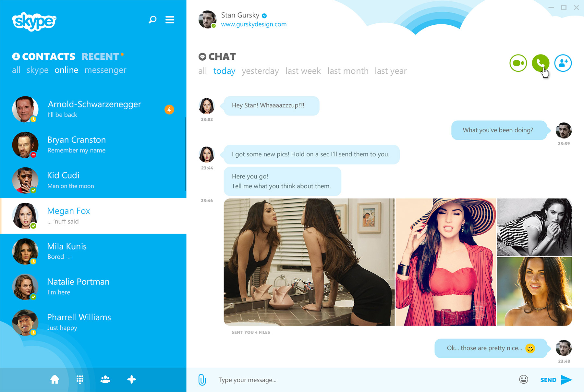Show today's chat messages
Screen dimensions: 584x392
(x=224, y=71)
